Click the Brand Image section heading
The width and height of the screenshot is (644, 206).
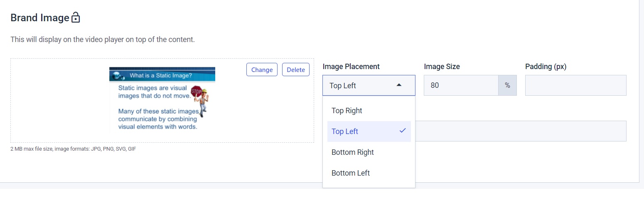(40, 18)
